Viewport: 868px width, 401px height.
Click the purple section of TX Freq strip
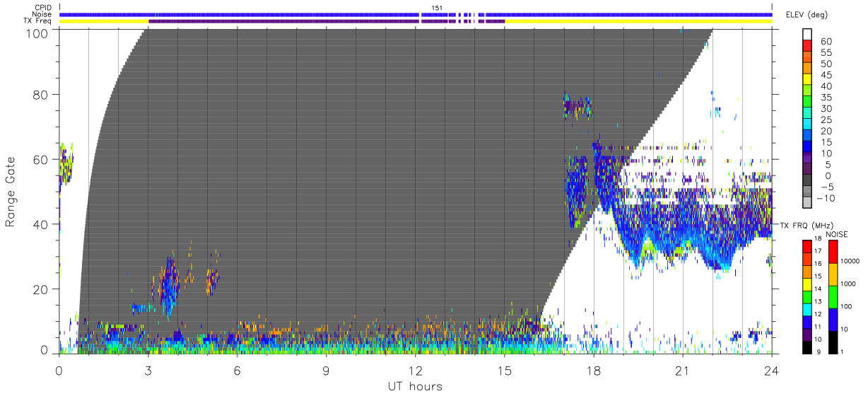pyautogui.click(x=326, y=21)
